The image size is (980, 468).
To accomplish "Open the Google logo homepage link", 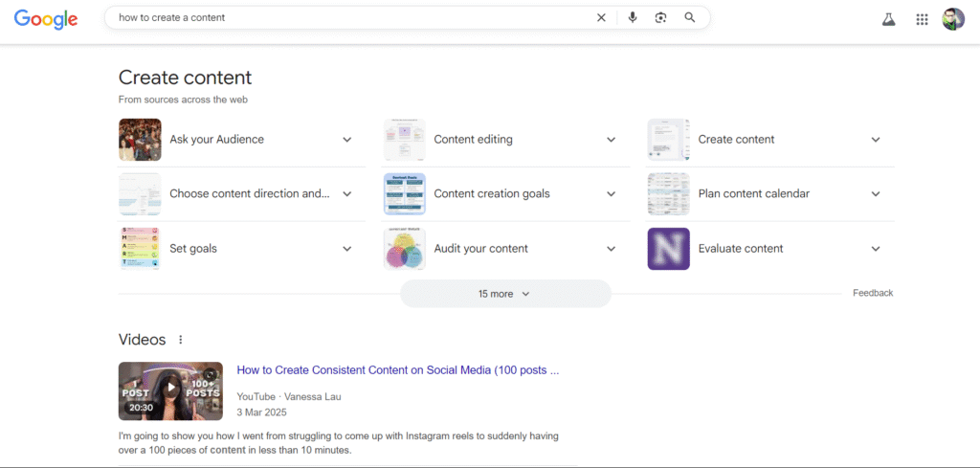I will pyautogui.click(x=46, y=19).
